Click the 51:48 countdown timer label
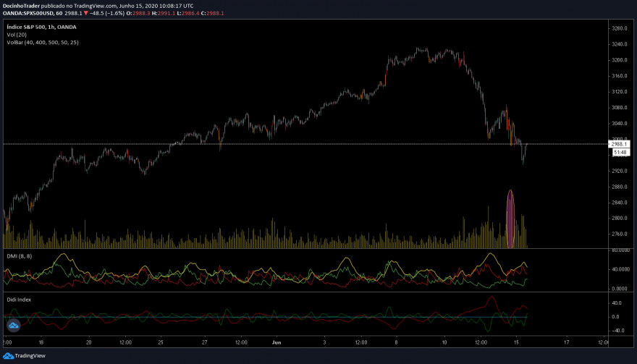The height and width of the screenshot is (364, 637). tap(620, 153)
